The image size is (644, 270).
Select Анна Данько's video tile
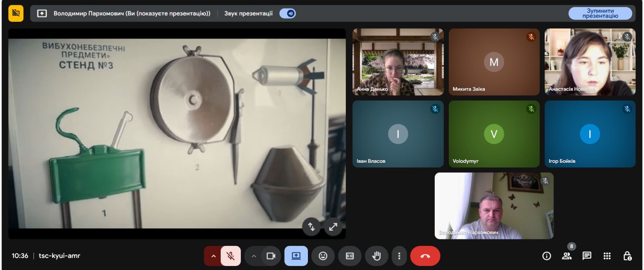tap(398, 62)
